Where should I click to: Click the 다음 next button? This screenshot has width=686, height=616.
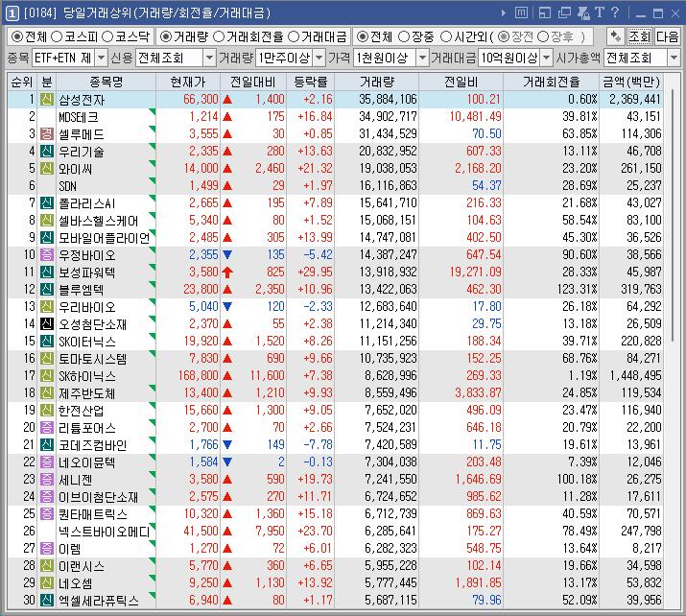[667, 36]
